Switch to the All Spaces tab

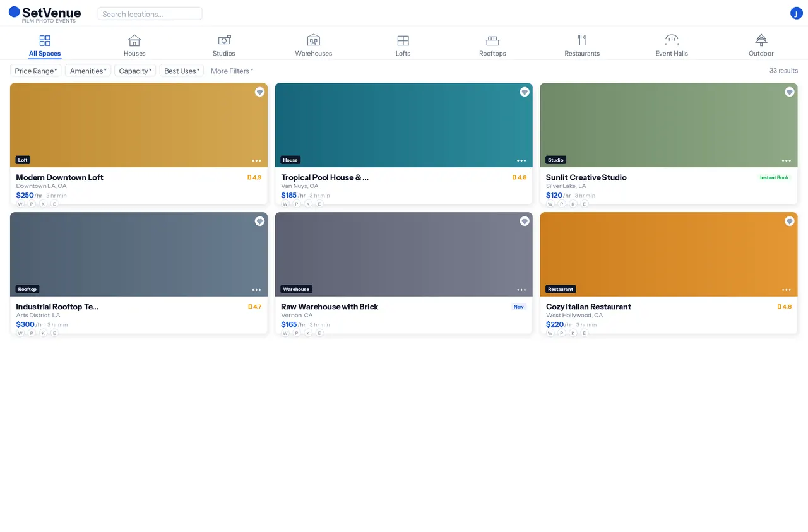pyautogui.click(x=45, y=46)
